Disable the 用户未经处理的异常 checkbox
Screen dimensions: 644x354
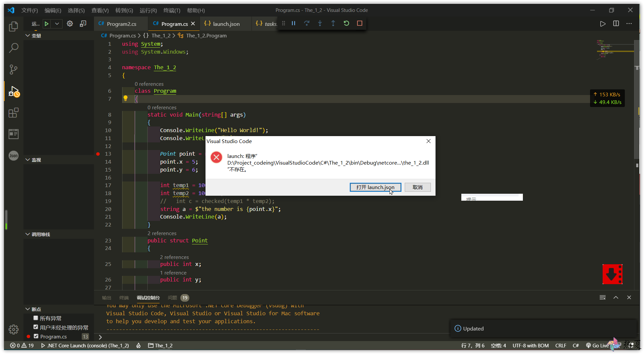[x=36, y=327]
